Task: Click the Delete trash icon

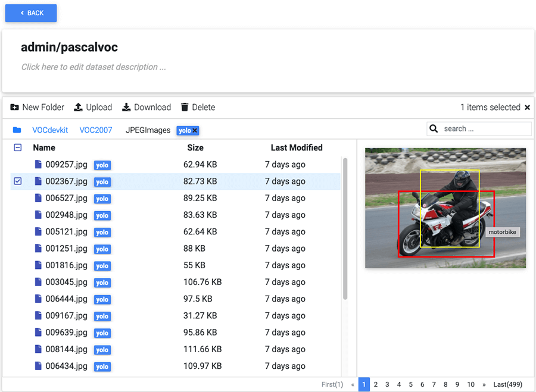Action: (185, 107)
